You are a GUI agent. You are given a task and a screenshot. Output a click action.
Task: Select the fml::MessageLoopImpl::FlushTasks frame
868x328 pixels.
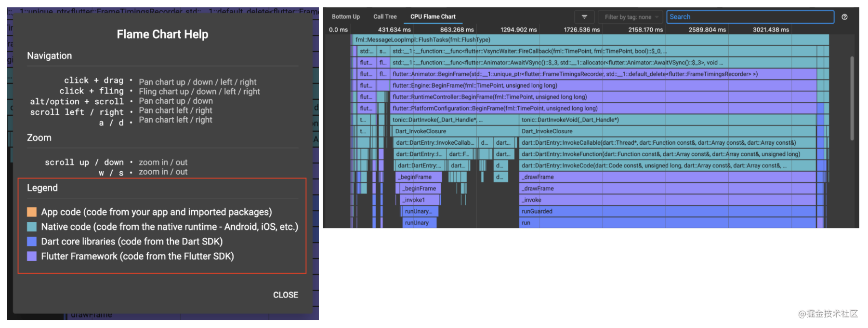click(x=591, y=40)
